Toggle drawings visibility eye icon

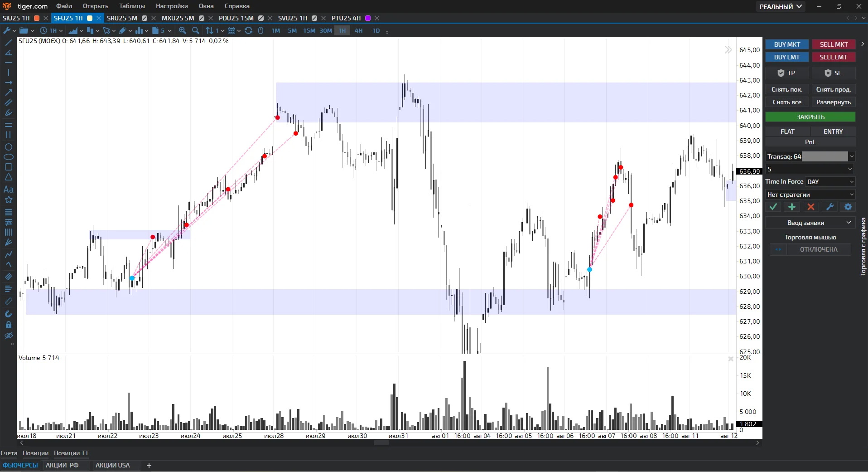tap(8, 336)
